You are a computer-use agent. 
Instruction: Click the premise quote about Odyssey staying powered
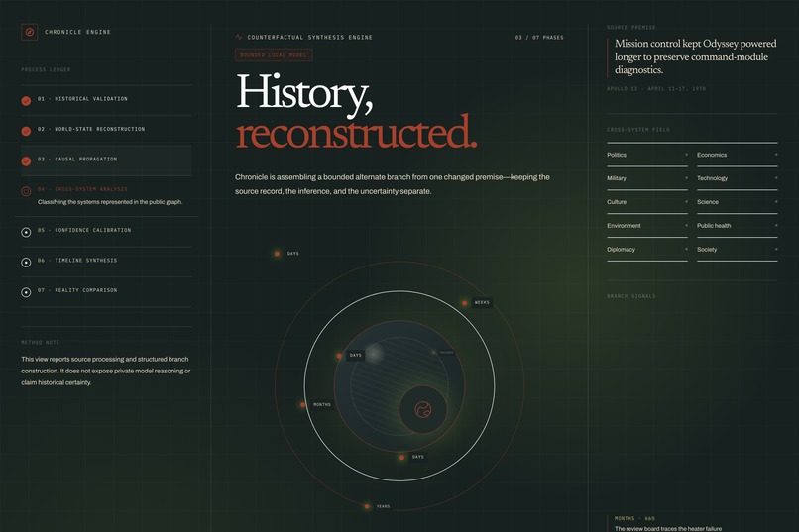(x=696, y=56)
